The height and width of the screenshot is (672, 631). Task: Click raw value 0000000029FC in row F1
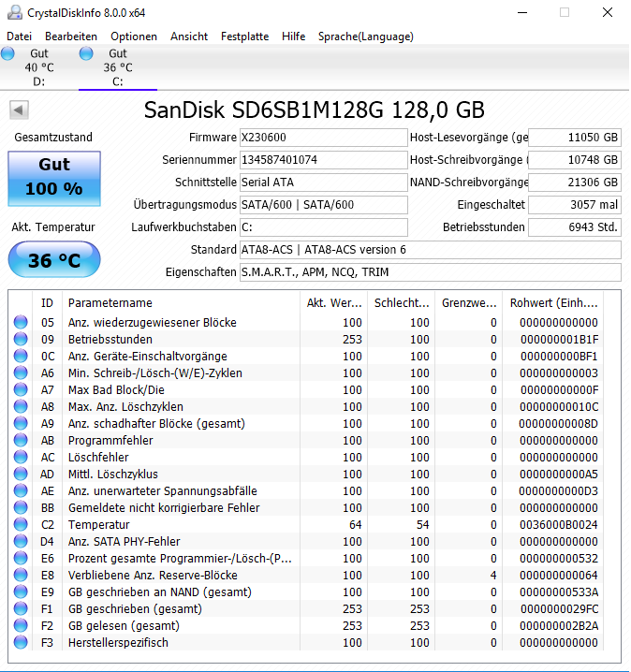pyautogui.click(x=560, y=609)
